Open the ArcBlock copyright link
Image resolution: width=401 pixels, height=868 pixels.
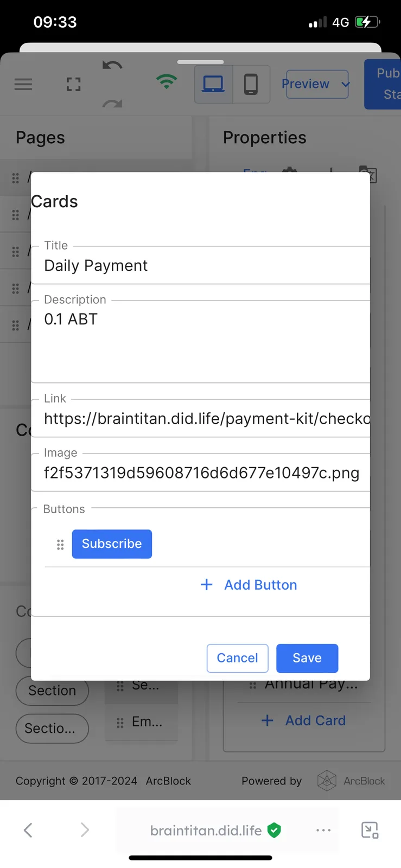click(x=168, y=781)
